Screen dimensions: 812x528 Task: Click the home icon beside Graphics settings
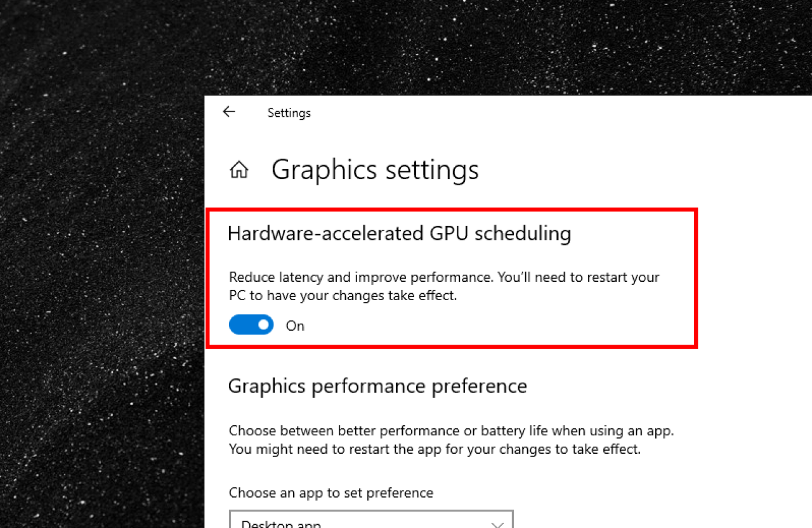(x=239, y=169)
